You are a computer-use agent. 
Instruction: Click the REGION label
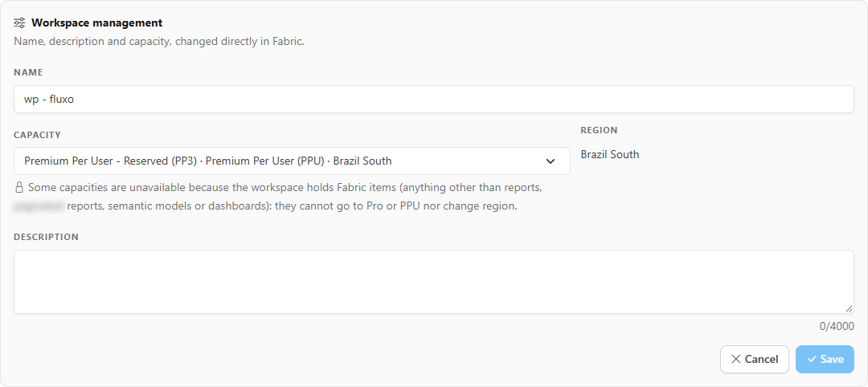pyautogui.click(x=599, y=131)
